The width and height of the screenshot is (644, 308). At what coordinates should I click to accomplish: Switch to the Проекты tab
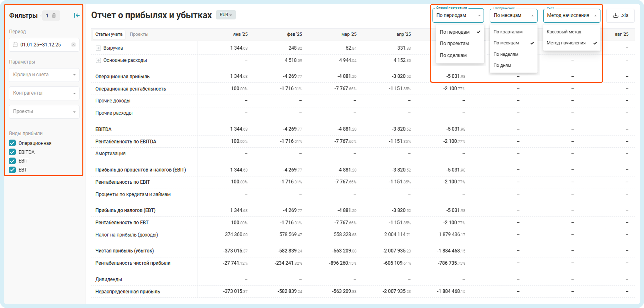click(x=139, y=34)
